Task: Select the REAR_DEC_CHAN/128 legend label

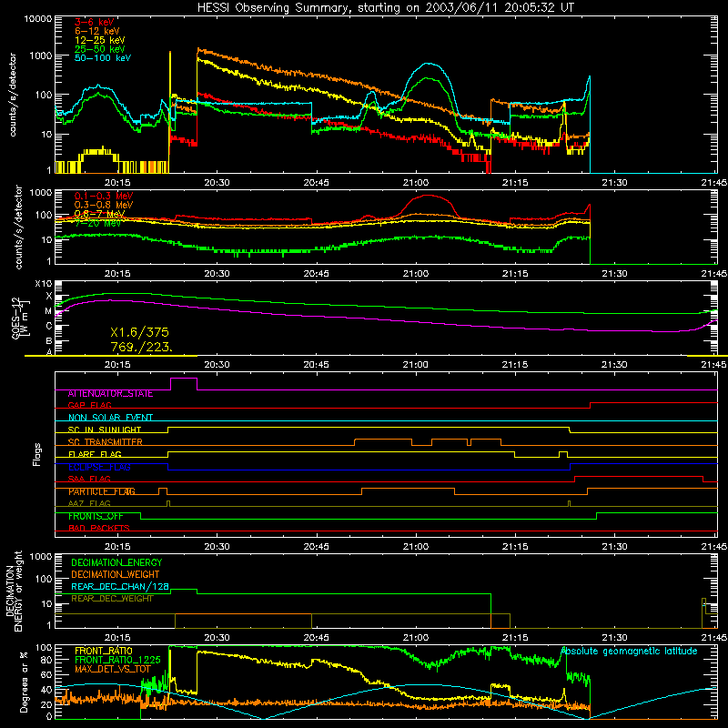Action: (120, 586)
